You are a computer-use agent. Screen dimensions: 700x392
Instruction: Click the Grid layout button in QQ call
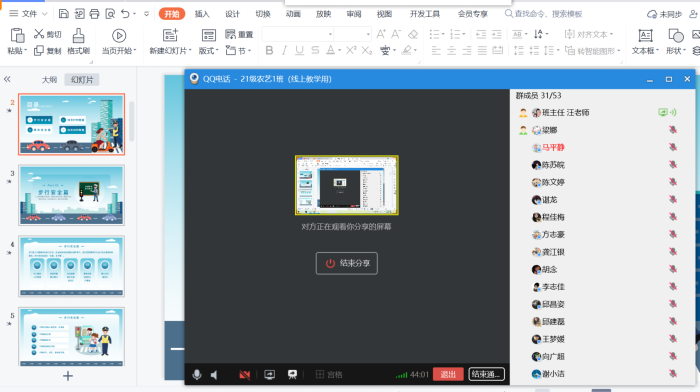coord(329,375)
